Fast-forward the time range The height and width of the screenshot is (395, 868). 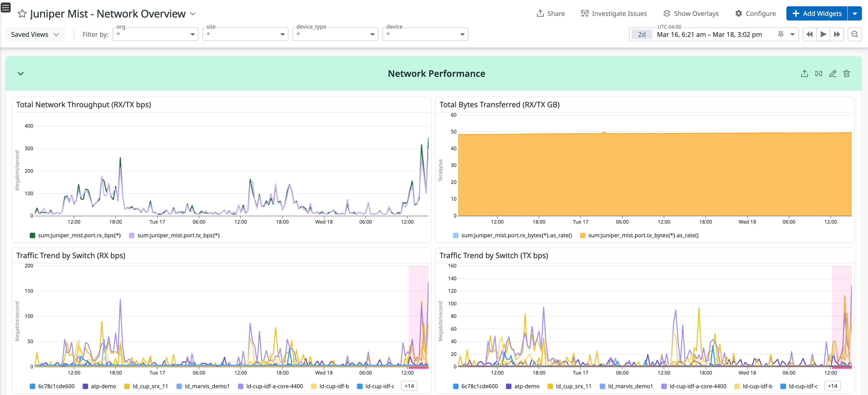837,34
